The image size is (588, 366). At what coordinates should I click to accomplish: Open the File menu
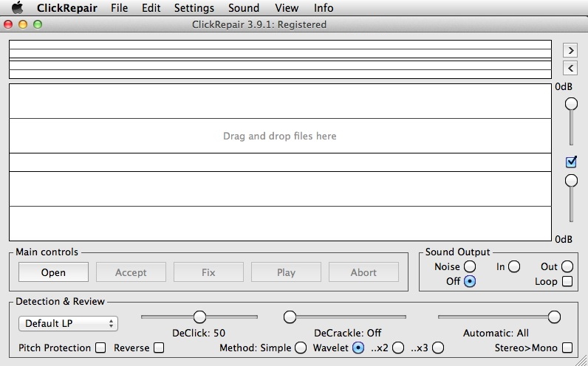(x=119, y=8)
